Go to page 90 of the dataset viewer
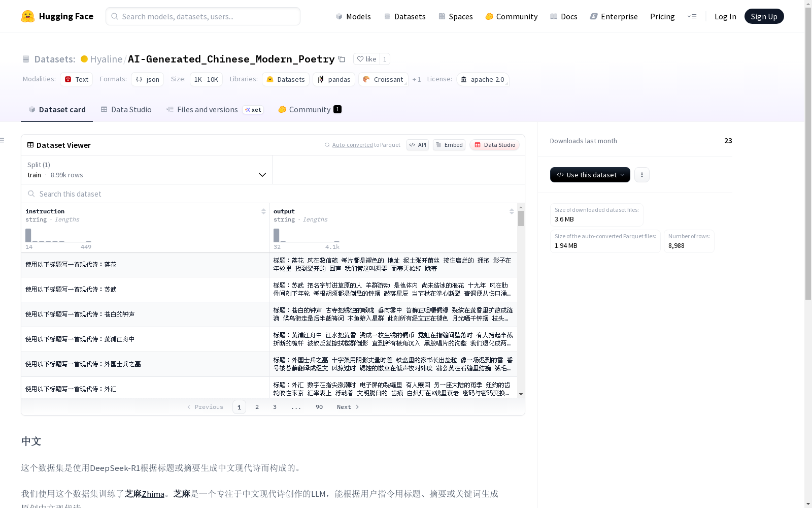The width and height of the screenshot is (812, 508). tap(319, 407)
